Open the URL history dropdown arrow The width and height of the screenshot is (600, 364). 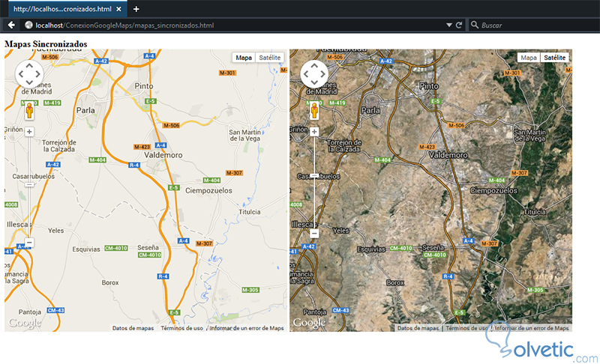point(448,25)
